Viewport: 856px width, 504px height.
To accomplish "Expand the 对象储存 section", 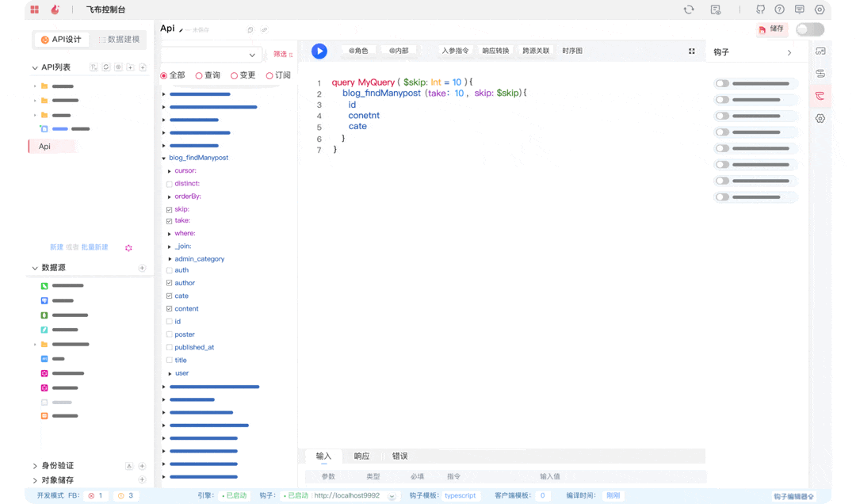I will click(x=35, y=480).
